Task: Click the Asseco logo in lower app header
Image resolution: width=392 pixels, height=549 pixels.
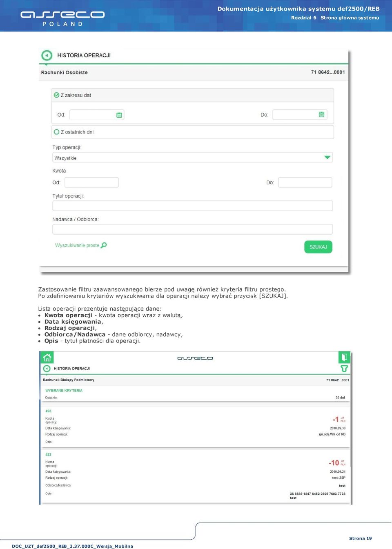Action: coord(195,358)
